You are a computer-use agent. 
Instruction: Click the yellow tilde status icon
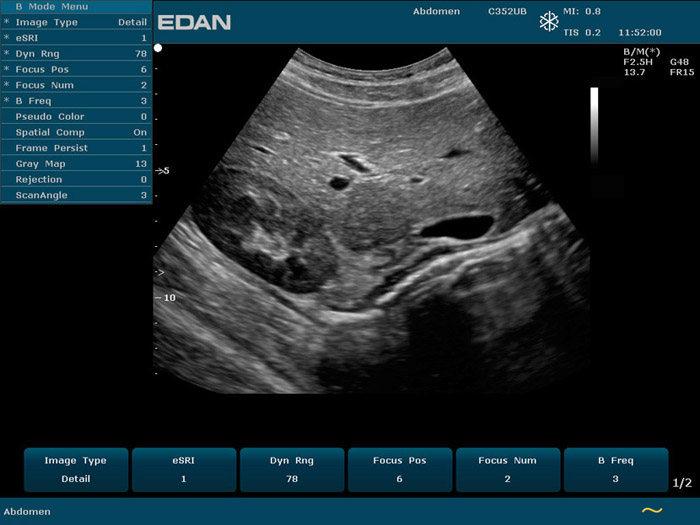652,510
